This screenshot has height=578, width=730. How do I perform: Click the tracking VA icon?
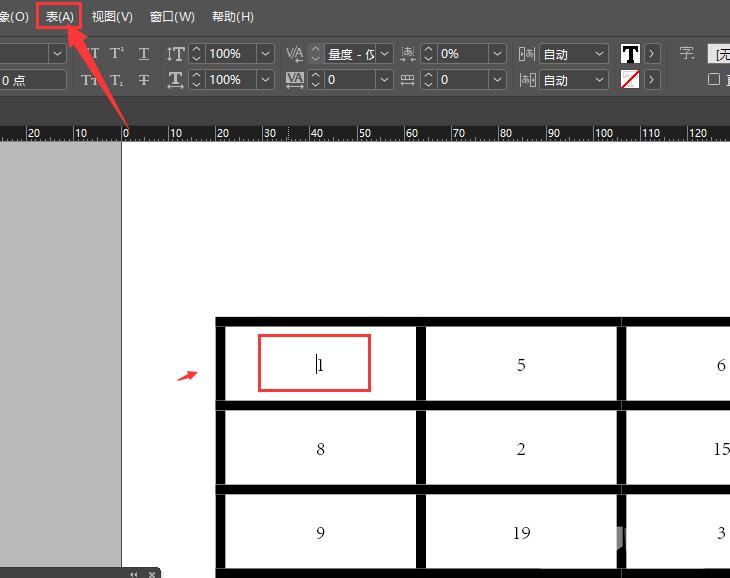point(295,80)
